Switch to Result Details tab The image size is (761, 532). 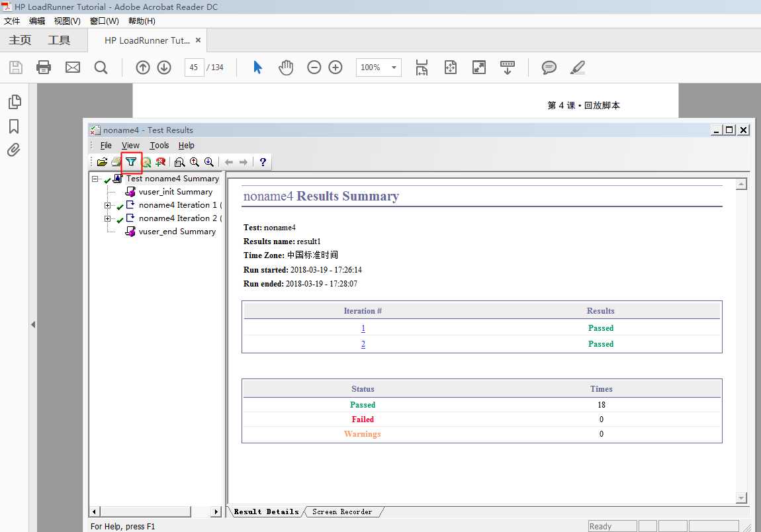tap(266, 511)
